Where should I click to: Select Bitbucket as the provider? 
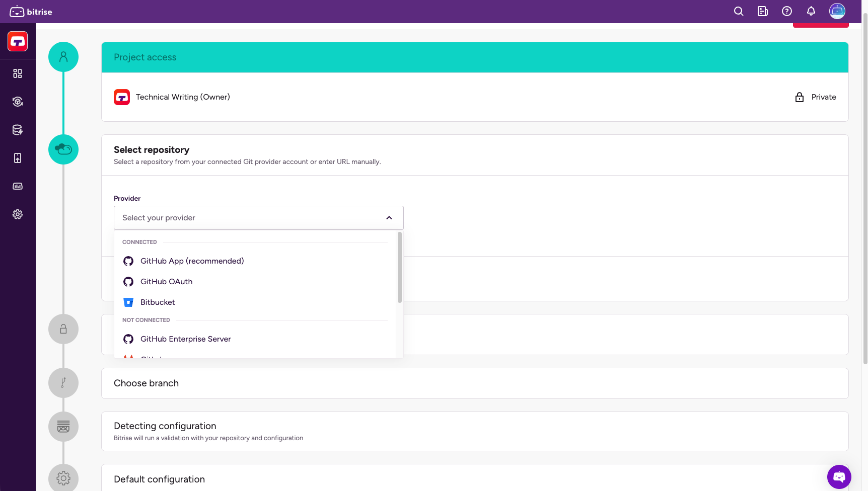[157, 302]
